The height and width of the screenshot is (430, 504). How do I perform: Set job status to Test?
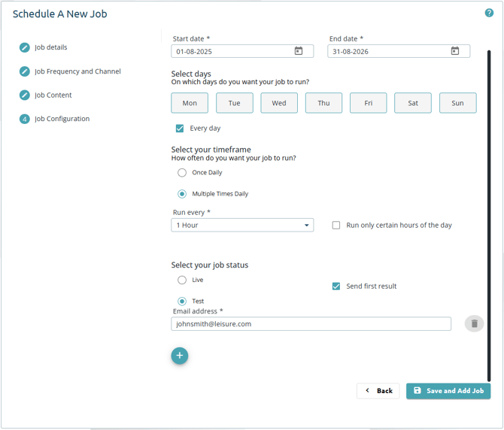pos(182,301)
